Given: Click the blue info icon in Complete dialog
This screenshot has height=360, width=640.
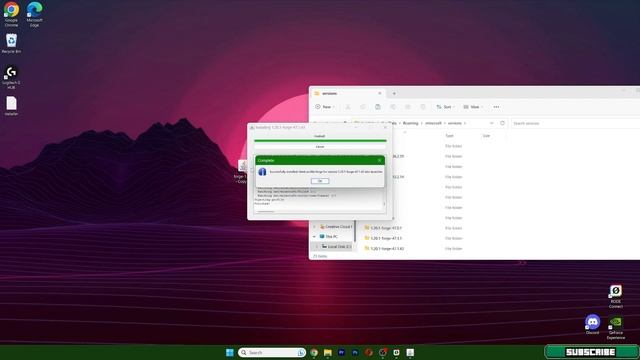Looking at the screenshot, I should [x=262, y=172].
